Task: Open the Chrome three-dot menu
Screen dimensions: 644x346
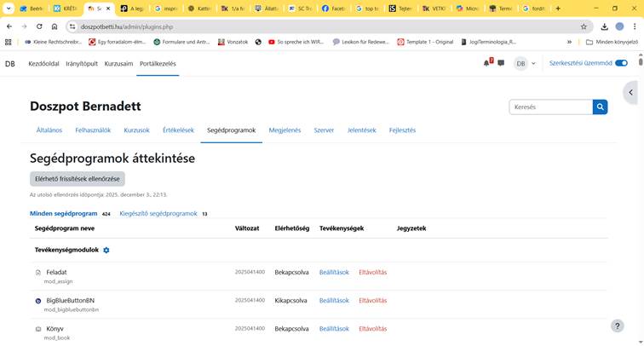Action: click(x=635, y=26)
